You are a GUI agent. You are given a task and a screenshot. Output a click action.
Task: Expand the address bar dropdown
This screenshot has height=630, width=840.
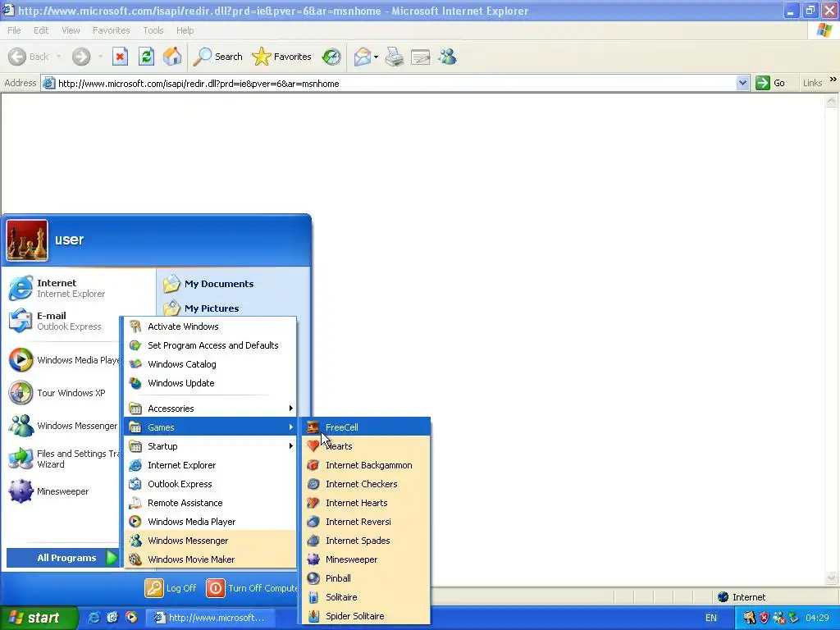pos(742,83)
